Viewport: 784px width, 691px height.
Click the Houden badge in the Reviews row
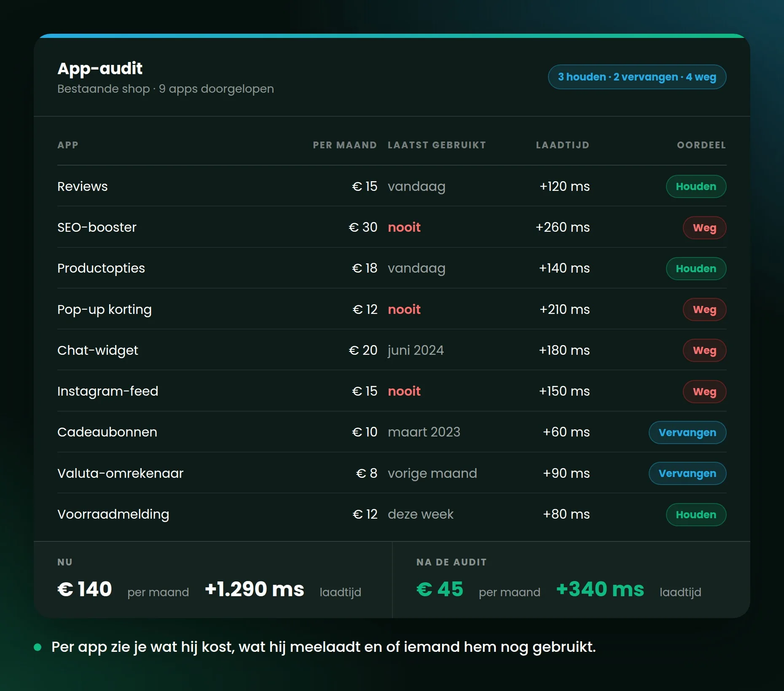[x=696, y=186]
